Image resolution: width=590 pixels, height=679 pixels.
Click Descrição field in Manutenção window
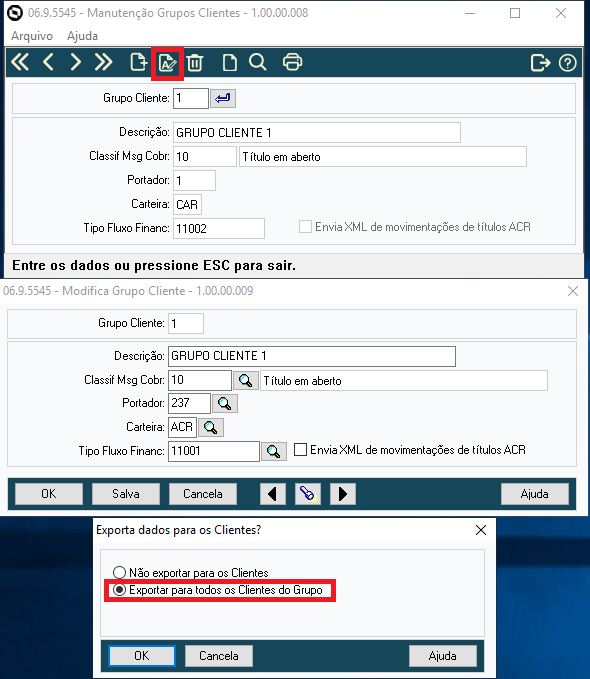317,133
